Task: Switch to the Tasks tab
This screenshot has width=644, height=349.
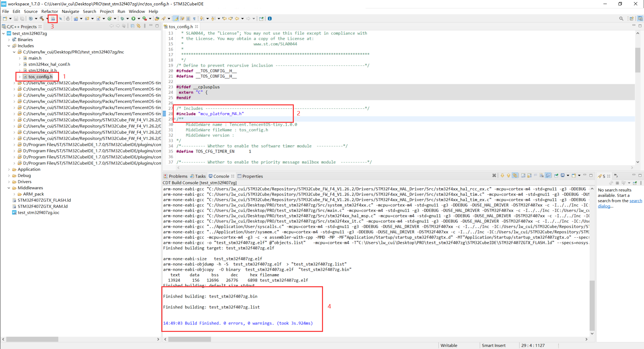Action: (x=198, y=176)
